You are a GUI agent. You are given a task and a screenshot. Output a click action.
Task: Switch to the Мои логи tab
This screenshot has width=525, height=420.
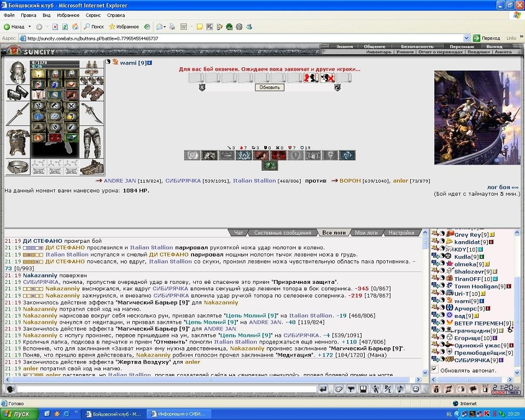pos(366,232)
